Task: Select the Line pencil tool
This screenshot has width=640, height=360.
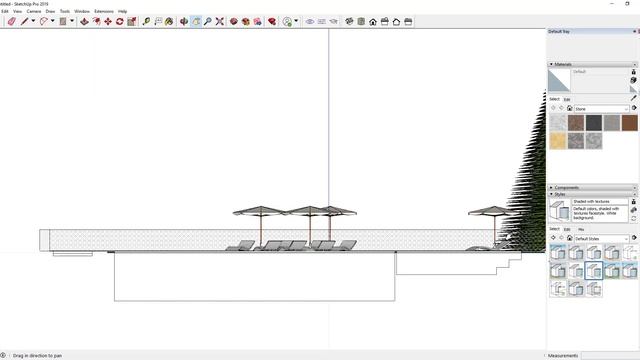Action: 24,22
